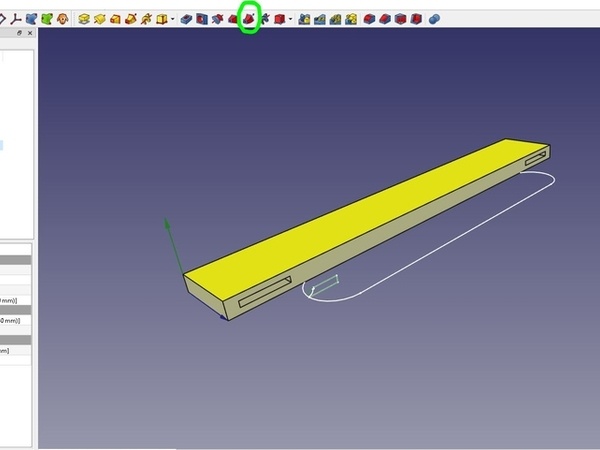600x450 pixels.
Task: Click the Chamfer tool icon
Action: [320, 18]
